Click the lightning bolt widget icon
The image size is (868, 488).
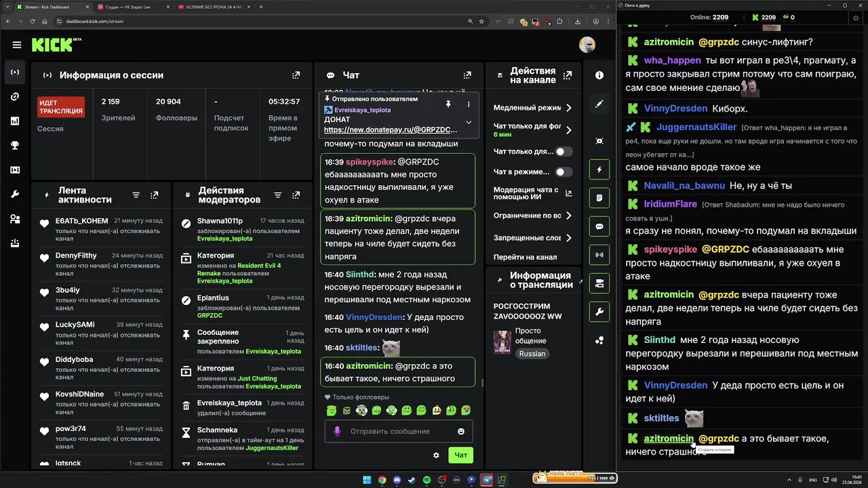point(599,169)
